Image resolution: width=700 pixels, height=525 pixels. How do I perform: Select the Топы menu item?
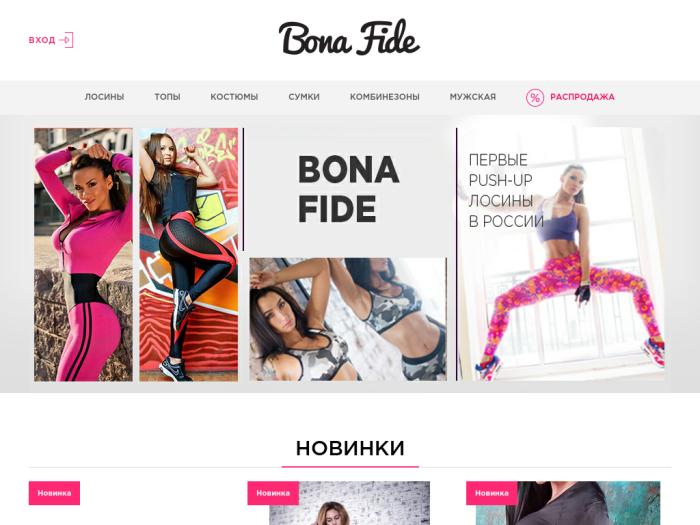167,97
